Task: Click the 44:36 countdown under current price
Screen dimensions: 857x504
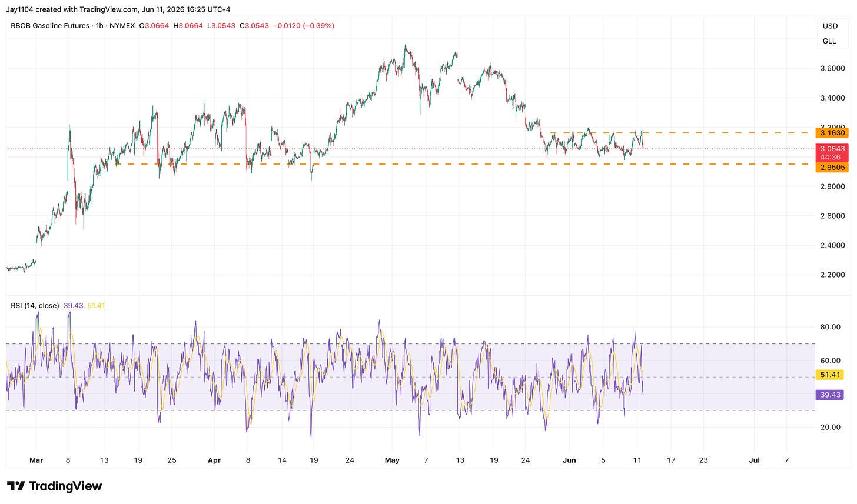Action: point(832,158)
